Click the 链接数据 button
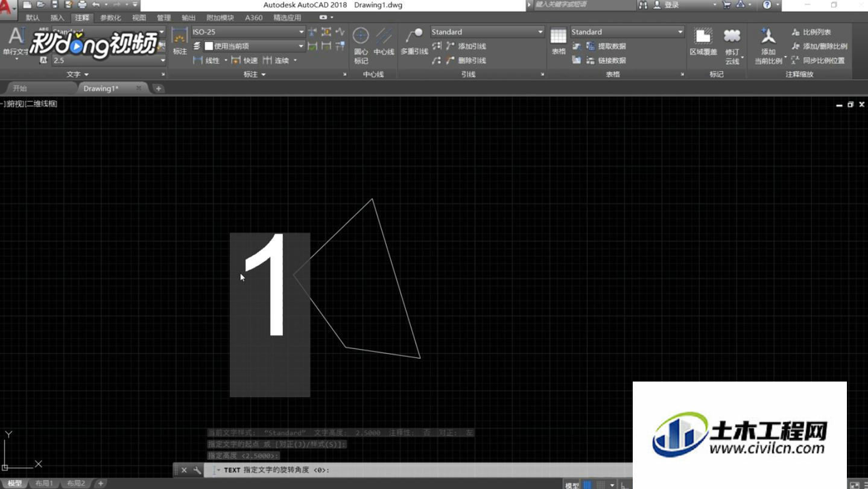Viewport: 868px width, 489px height. click(606, 60)
